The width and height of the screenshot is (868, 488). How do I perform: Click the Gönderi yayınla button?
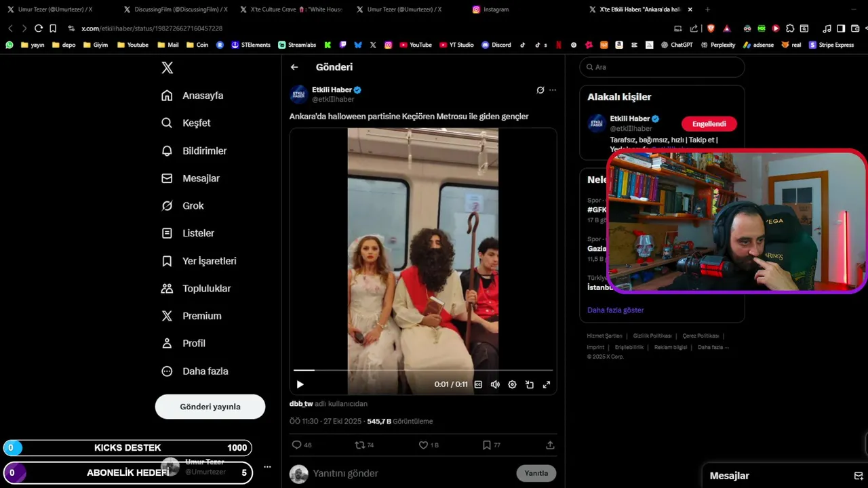(x=210, y=407)
